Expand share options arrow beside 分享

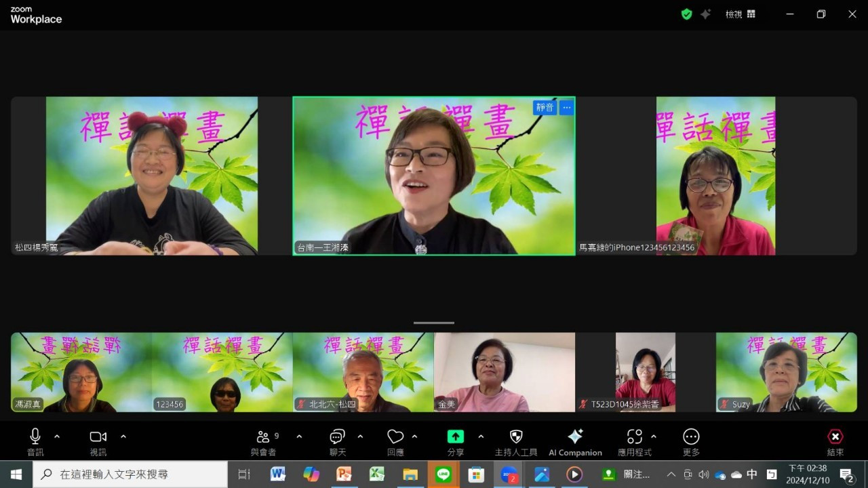tap(481, 436)
